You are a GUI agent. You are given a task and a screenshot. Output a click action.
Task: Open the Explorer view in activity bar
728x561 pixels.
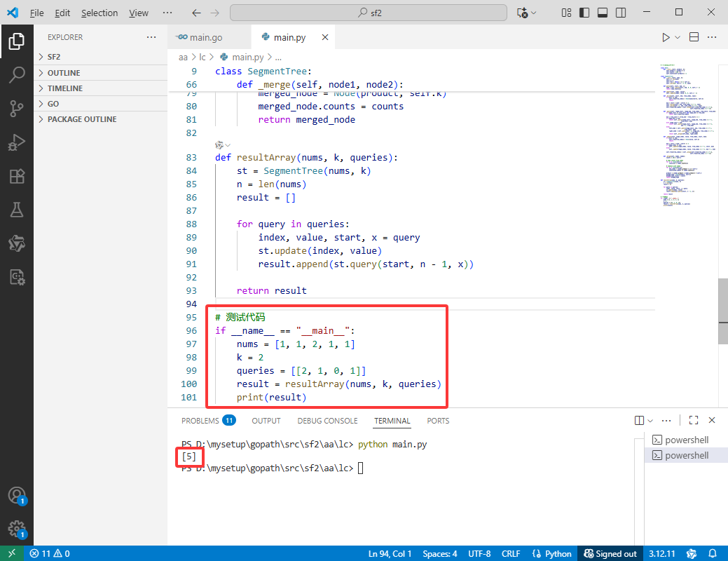pos(17,41)
